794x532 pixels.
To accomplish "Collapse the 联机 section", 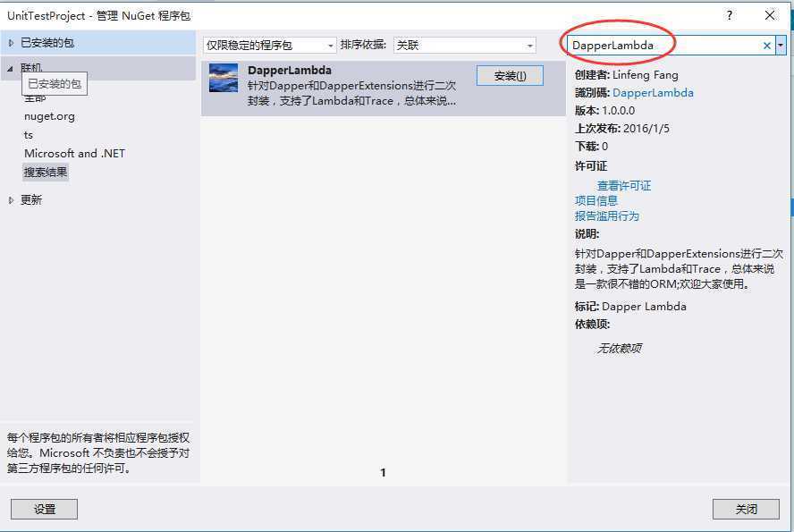I will (x=10, y=68).
